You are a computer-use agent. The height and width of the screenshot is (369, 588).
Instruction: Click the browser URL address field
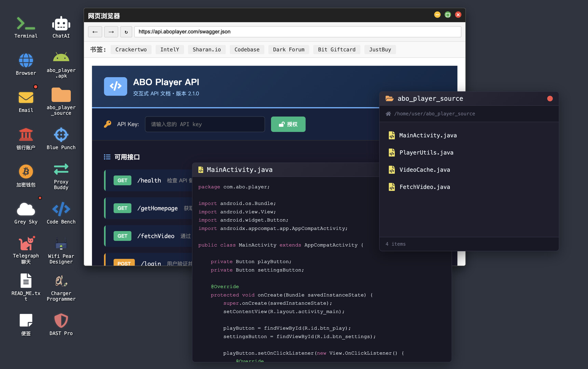(298, 32)
